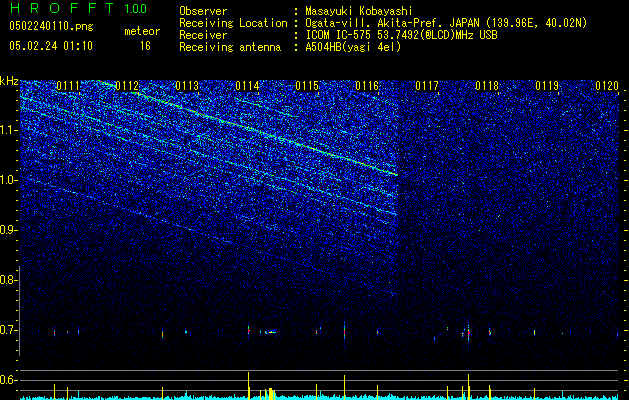Click the Receiving Location label
629x400 pixels.
coord(233,23)
